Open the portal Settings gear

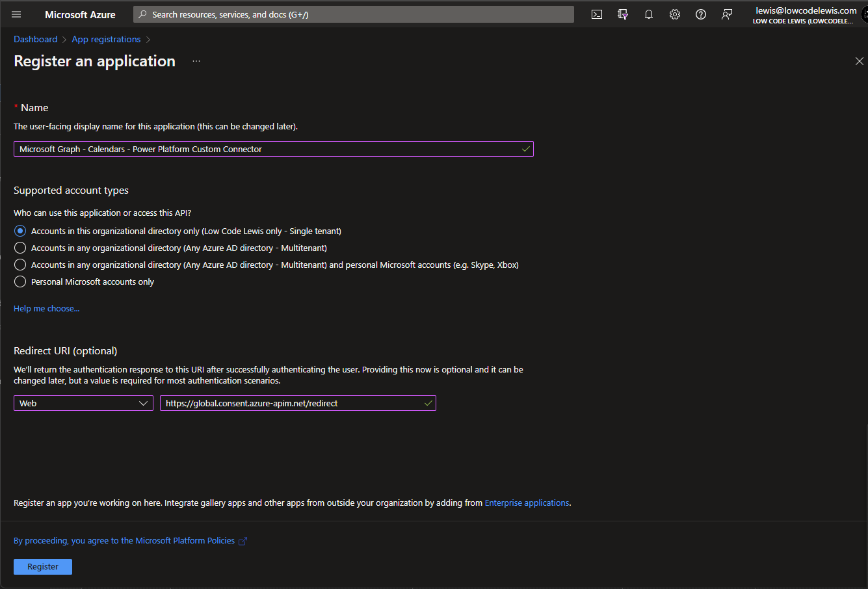coord(674,14)
